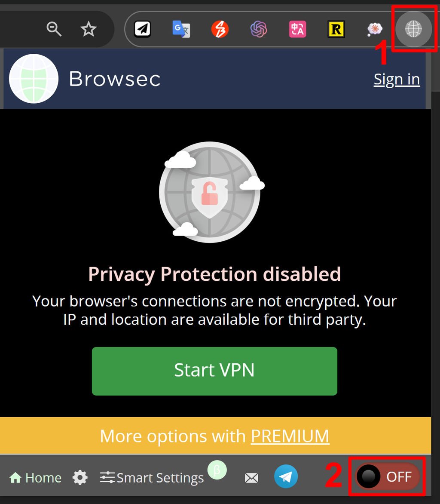The width and height of the screenshot is (440, 504).
Task: Open settings with the gear icon
Action: pos(80,478)
